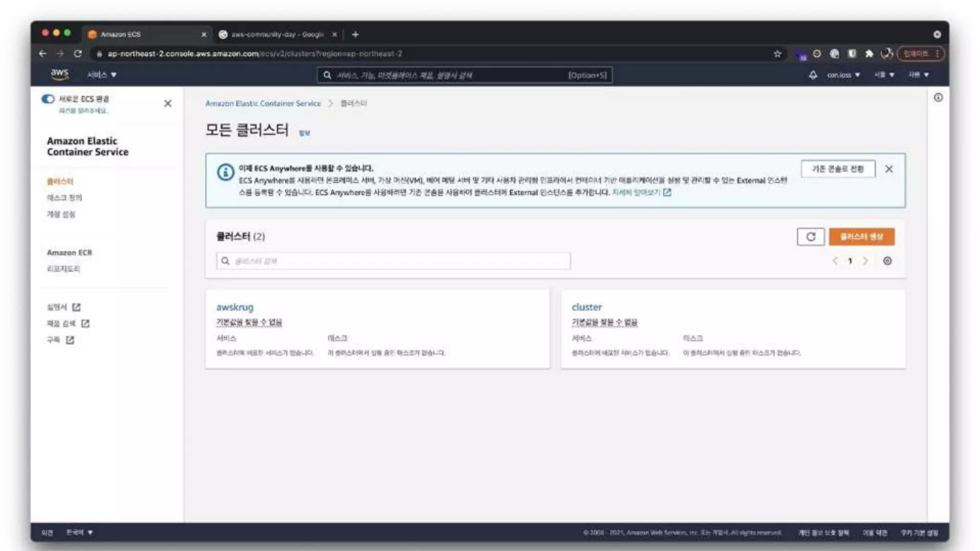Go to next page of clusters

865,261
